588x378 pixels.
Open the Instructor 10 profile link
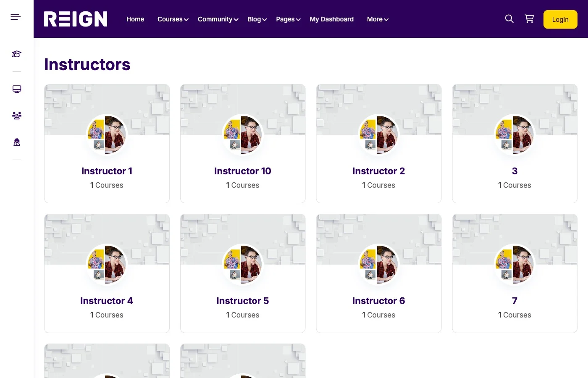[x=243, y=171]
